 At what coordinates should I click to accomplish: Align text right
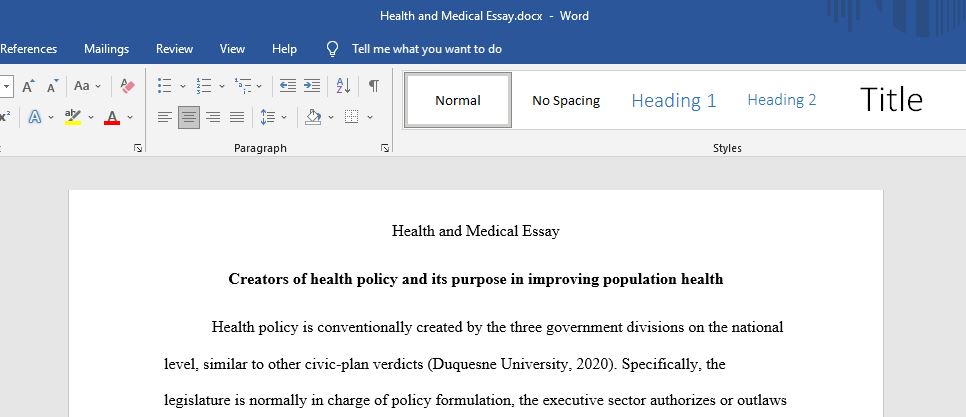(213, 116)
